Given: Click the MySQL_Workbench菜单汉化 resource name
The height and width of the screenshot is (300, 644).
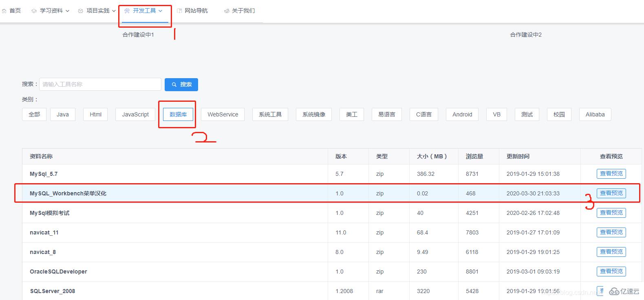Looking at the screenshot, I should [68, 193].
